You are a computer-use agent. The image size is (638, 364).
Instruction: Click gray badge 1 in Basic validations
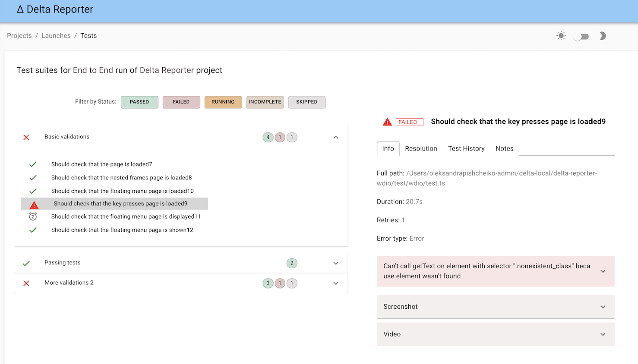pos(292,138)
